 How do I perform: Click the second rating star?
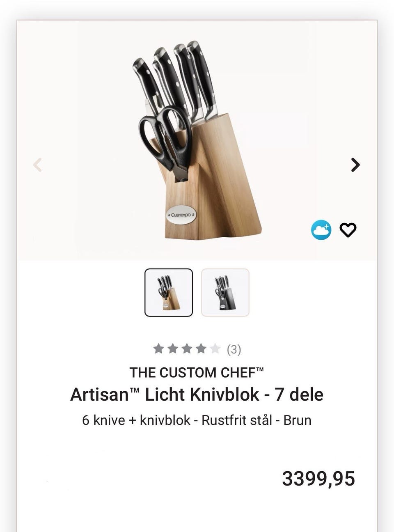point(173,349)
